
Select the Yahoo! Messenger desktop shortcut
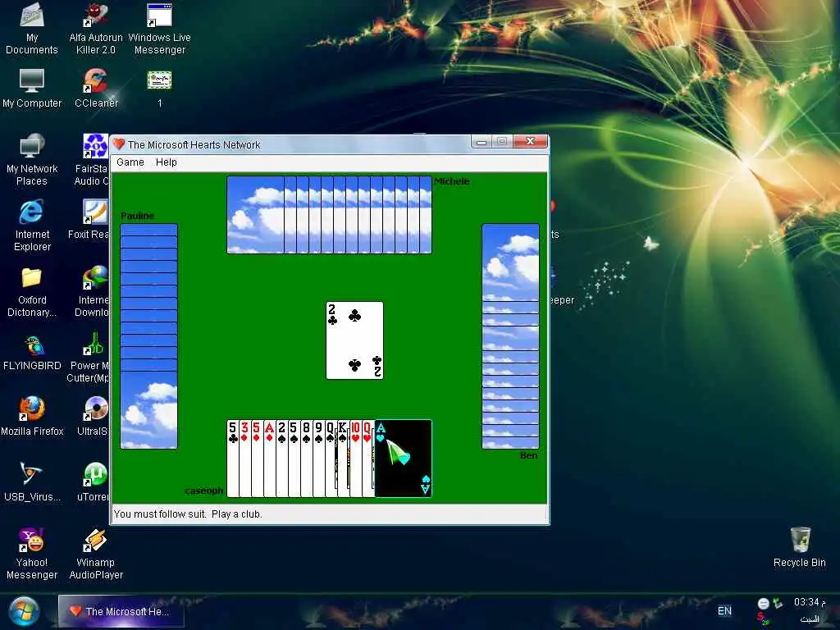[32, 554]
